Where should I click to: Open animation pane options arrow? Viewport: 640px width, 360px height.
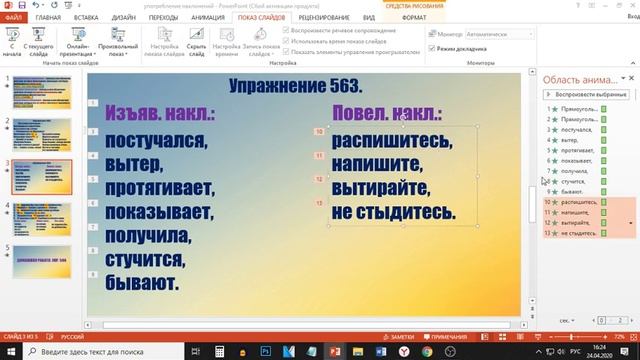(x=623, y=78)
